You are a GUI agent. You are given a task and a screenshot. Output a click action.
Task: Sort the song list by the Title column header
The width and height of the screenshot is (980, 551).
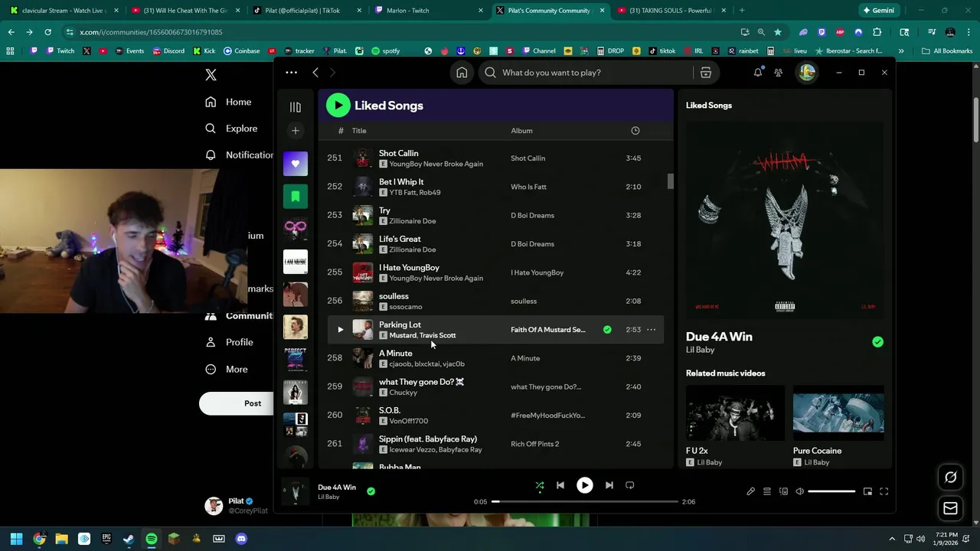(359, 130)
